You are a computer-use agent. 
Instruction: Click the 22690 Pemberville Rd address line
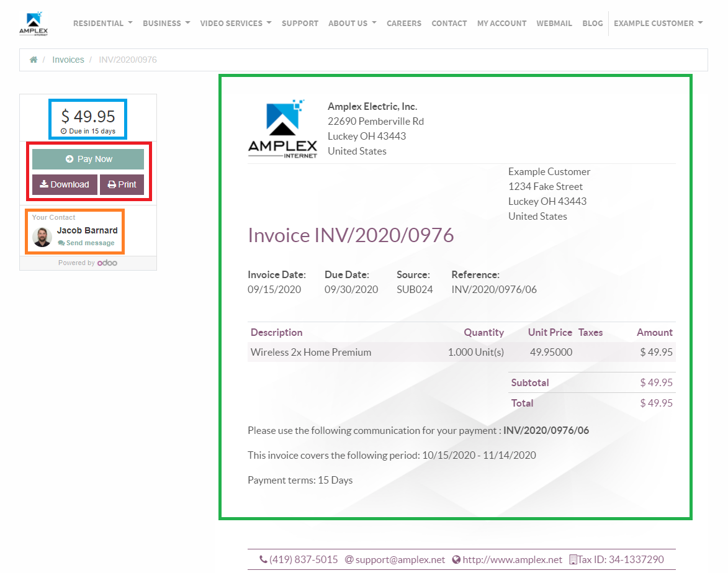[x=375, y=121]
